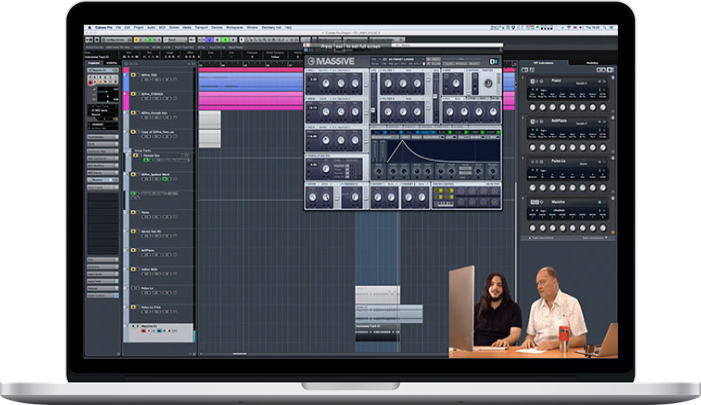Click the first icon in the VST rack toolbar

pos(525,70)
